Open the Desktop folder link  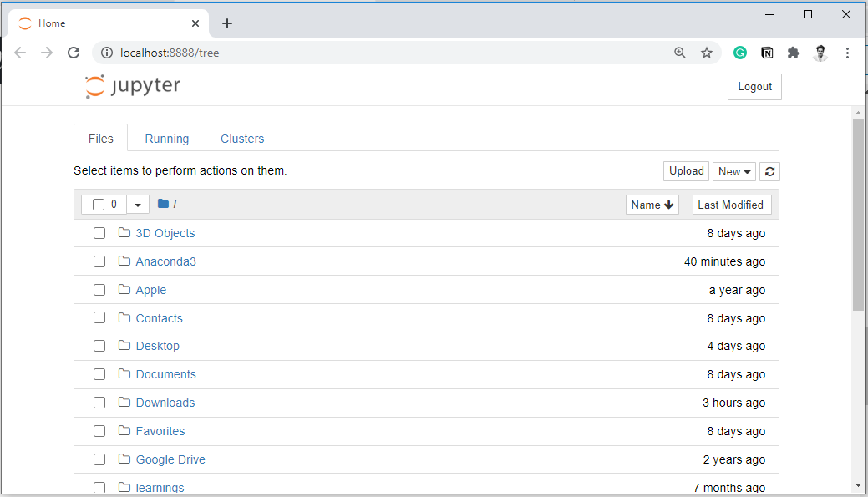157,346
